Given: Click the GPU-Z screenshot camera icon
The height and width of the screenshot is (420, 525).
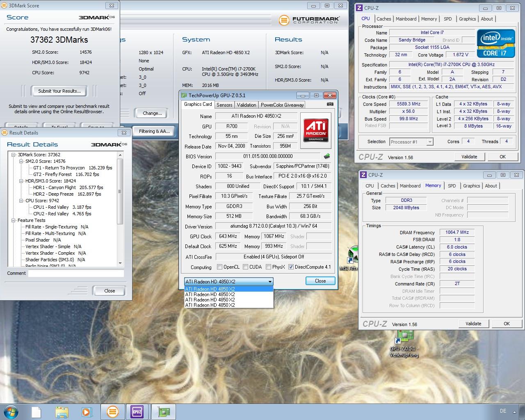Looking at the screenshot, I should tap(330, 105).
